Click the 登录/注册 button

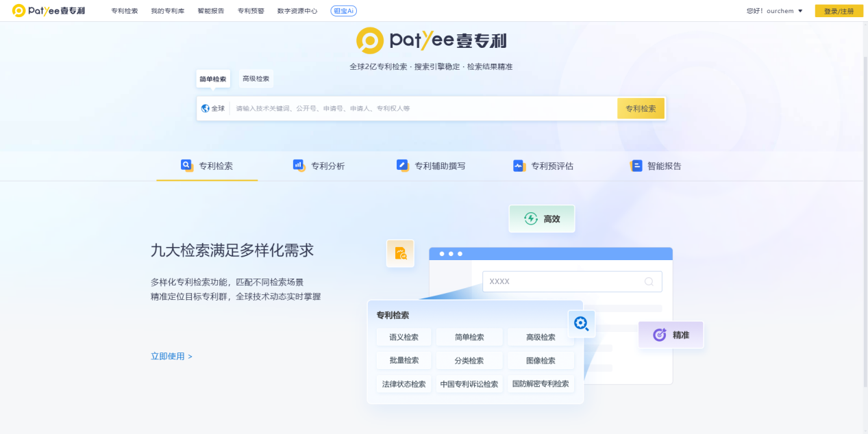pos(839,11)
